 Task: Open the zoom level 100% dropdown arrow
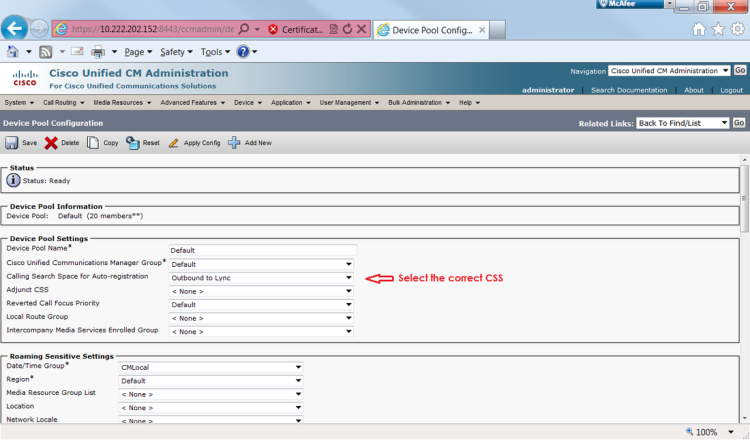click(x=731, y=432)
